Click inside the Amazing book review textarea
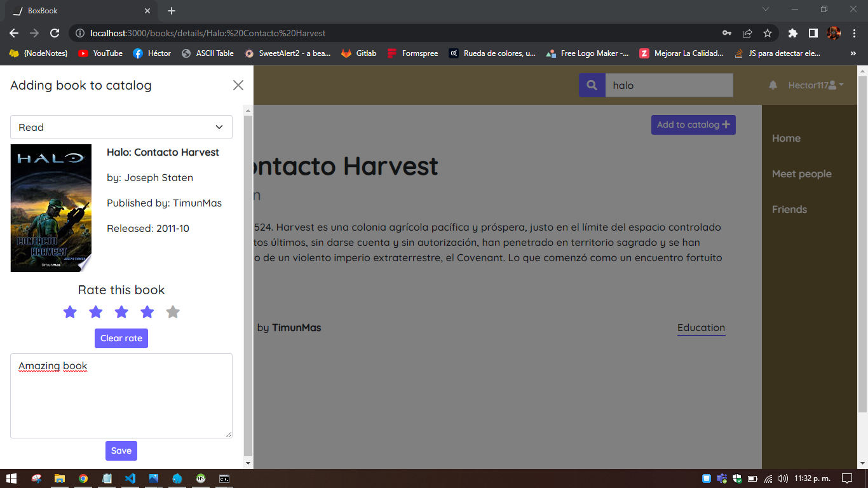Image resolution: width=868 pixels, height=488 pixels. pyautogui.click(x=121, y=396)
